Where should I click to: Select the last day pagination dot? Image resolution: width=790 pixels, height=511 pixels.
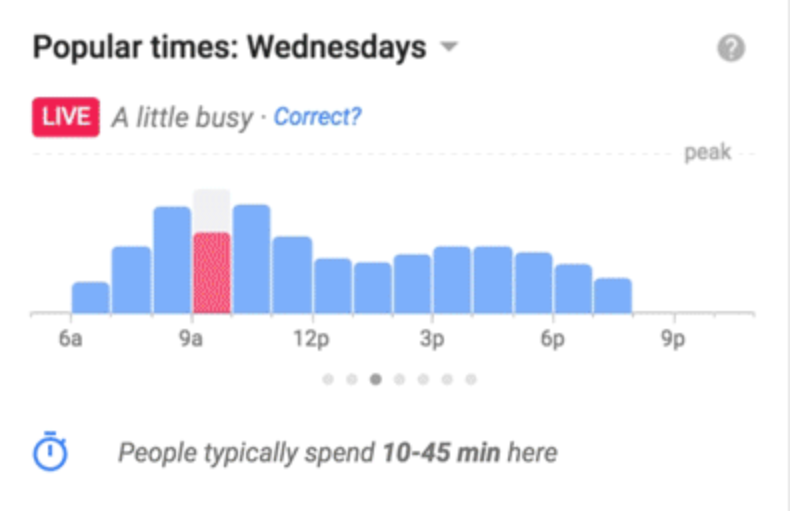pyautogui.click(x=471, y=379)
